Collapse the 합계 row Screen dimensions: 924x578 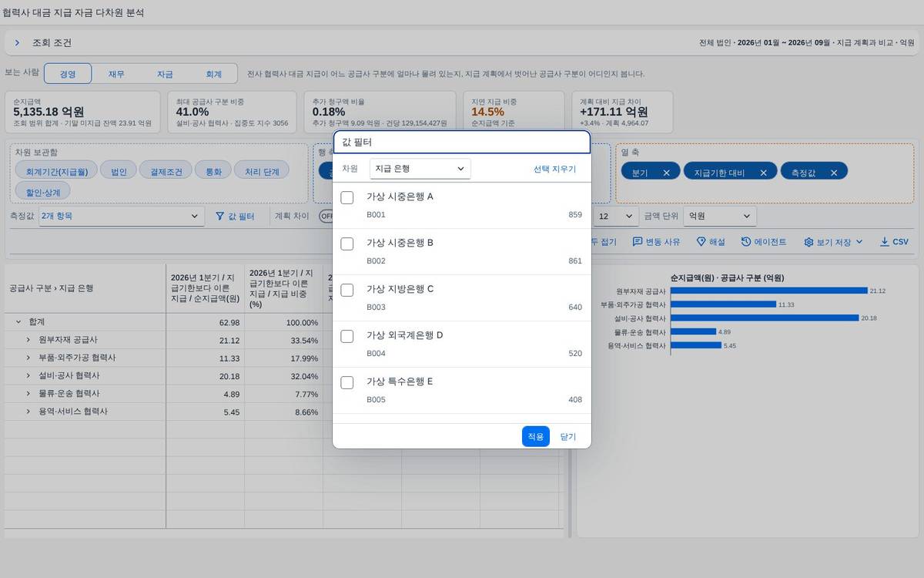18,321
